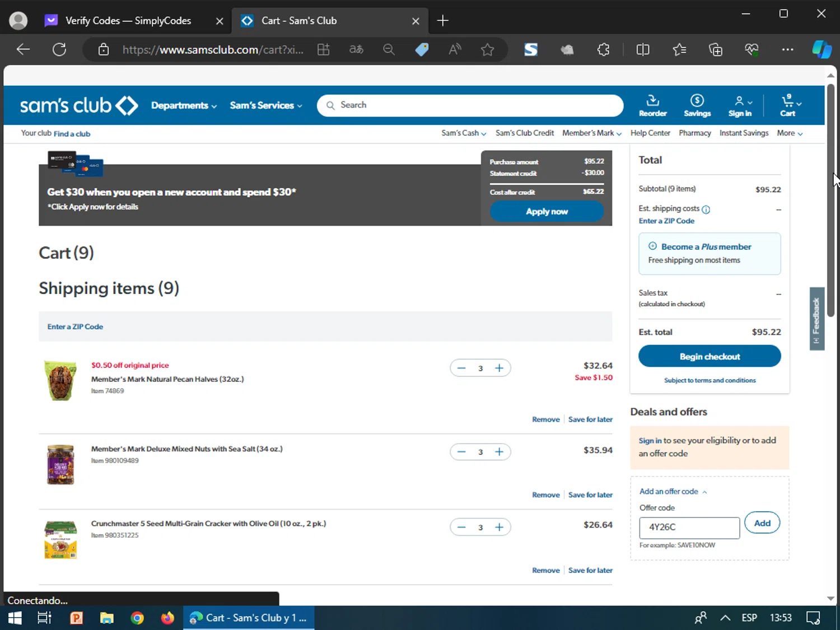Increase Crunchmaster Cracker quantity
Viewport: 840px width, 630px height.
(499, 528)
